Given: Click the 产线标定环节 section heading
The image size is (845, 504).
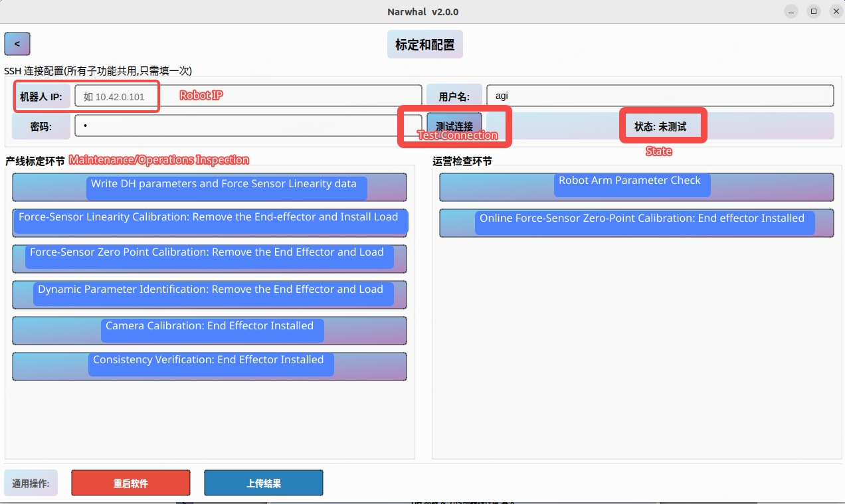Looking at the screenshot, I should [35, 161].
